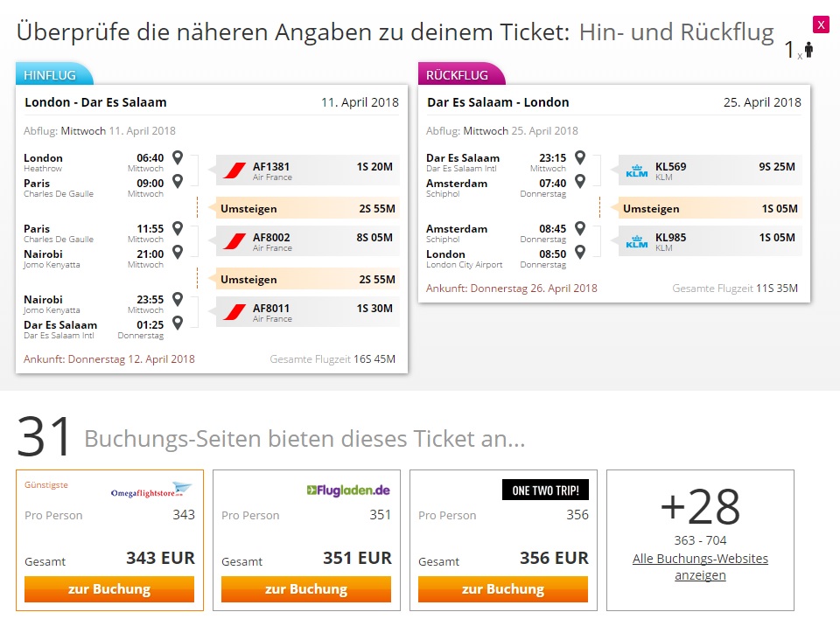Select the RÜCKFLUG tab
The image size is (840, 626).
(461, 74)
